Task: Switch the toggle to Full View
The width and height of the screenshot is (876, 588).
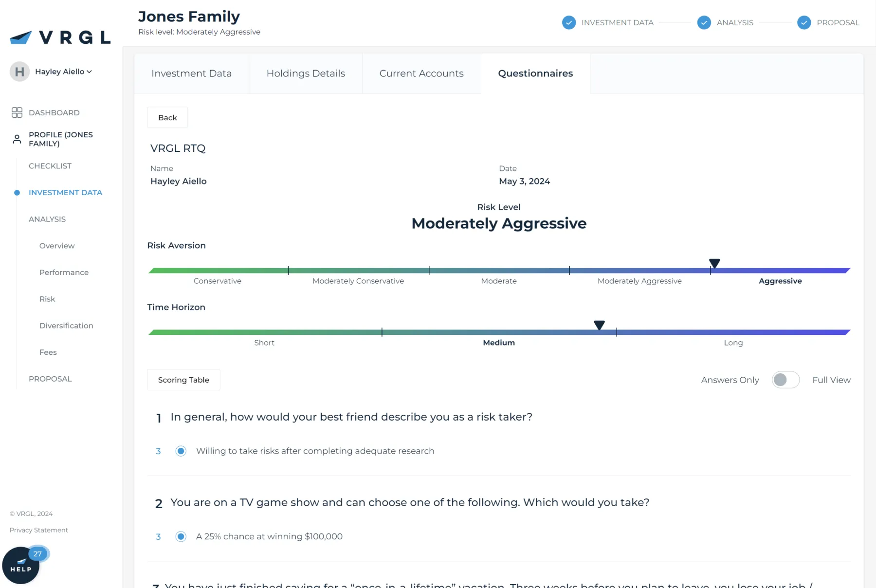Action: pyautogui.click(x=785, y=380)
